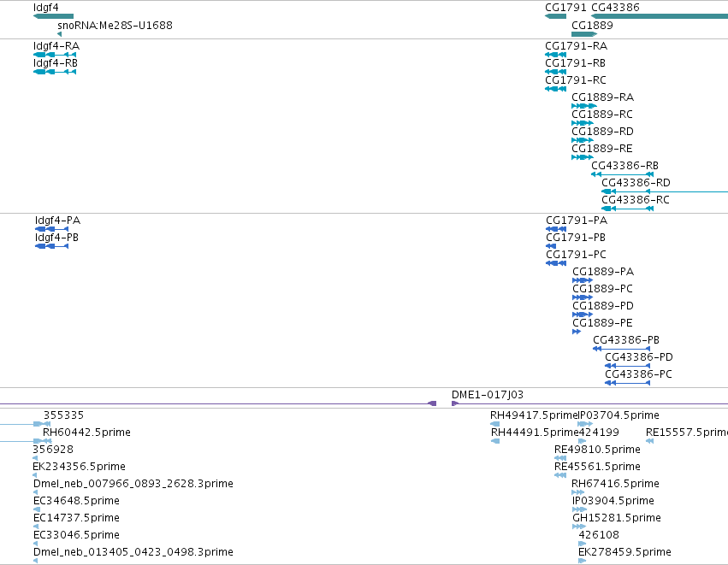Open EST feature 426108
This screenshot has width=728, height=565.
(599, 535)
